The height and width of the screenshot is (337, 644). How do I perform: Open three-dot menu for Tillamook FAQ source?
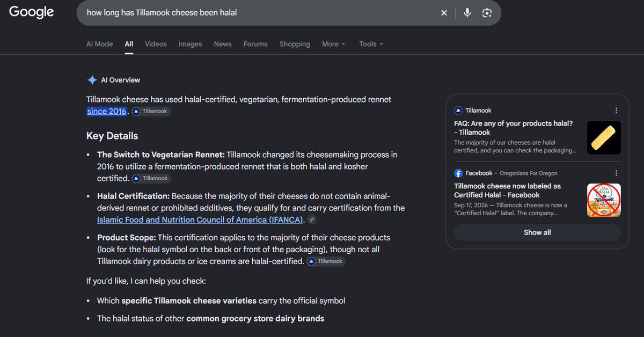(x=616, y=111)
